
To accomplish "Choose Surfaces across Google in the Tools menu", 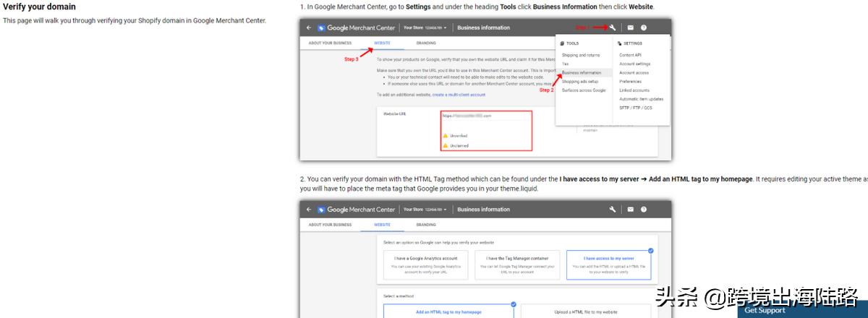I will [584, 90].
